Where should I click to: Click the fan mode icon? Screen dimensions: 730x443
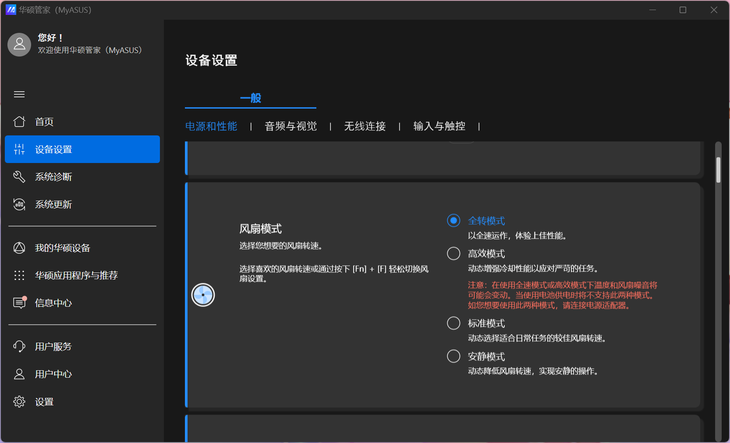tap(203, 295)
